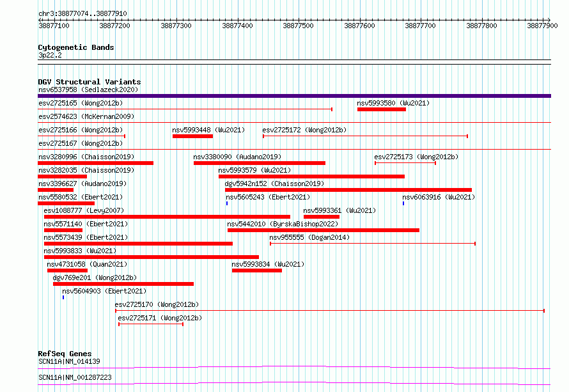Click dgv5942n152 (Chaisson2019) label
The height and width of the screenshot is (392, 569).
click(x=274, y=184)
